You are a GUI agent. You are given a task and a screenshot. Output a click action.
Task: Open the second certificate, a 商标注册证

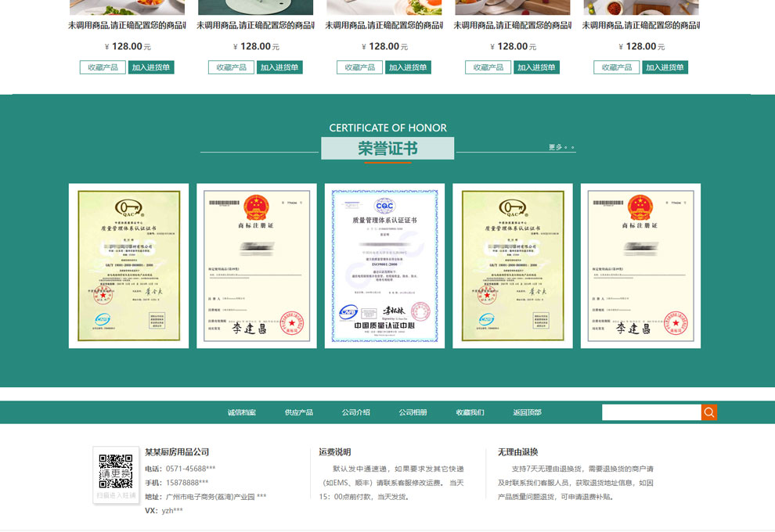click(x=257, y=266)
